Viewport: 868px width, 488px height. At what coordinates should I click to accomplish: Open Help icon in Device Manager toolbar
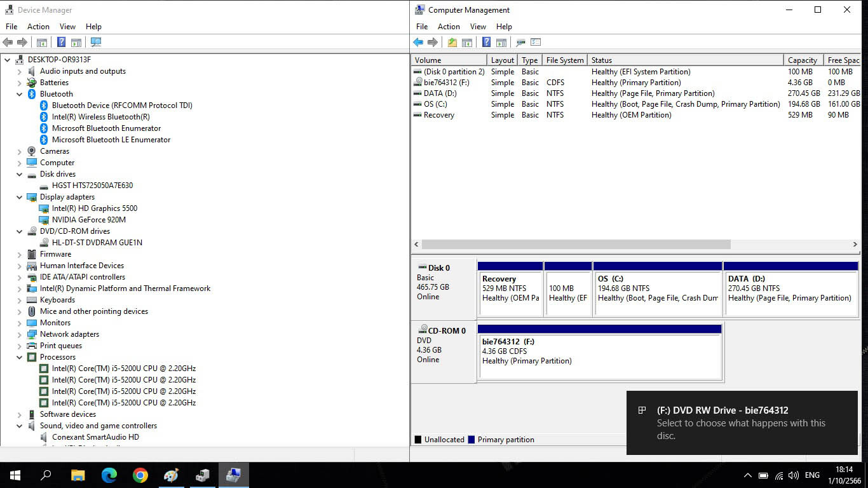61,43
